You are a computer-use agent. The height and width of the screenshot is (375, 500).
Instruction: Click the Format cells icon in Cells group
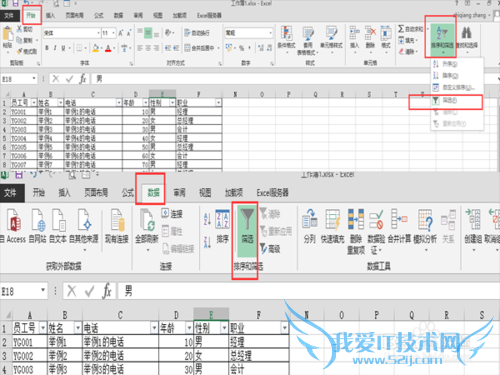386,33
